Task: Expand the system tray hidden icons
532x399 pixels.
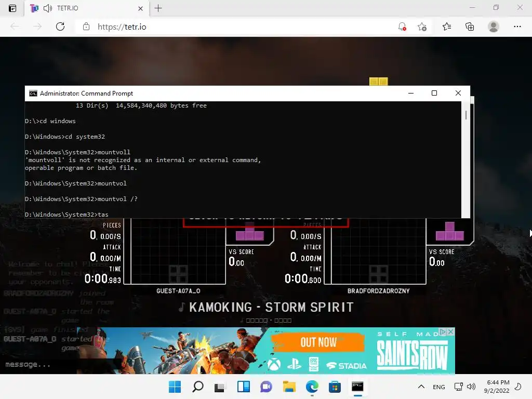Action: pos(421,387)
